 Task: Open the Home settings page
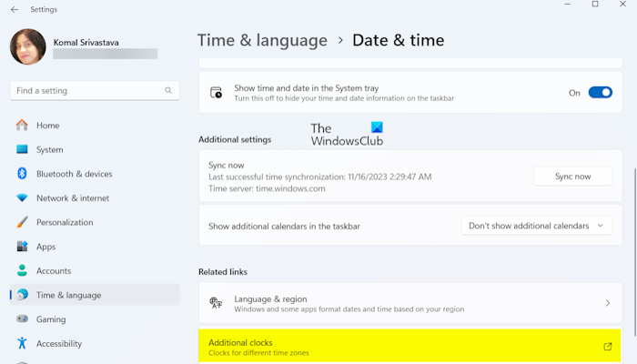click(47, 125)
